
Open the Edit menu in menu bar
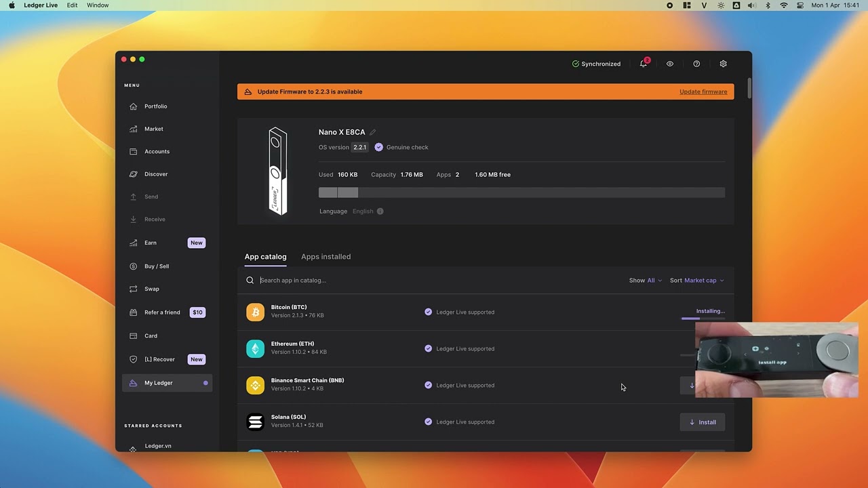coord(72,5)
